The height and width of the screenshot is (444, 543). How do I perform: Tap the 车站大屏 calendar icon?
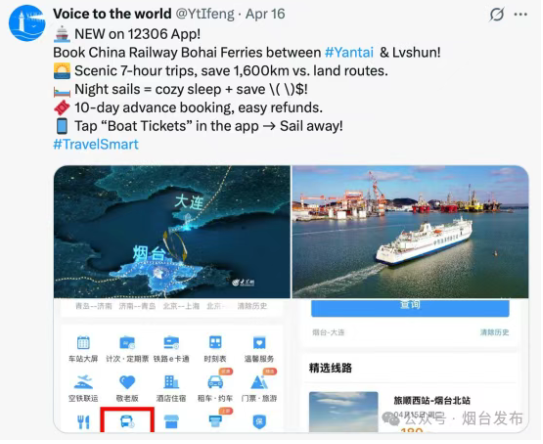click(x=83, y=343)
